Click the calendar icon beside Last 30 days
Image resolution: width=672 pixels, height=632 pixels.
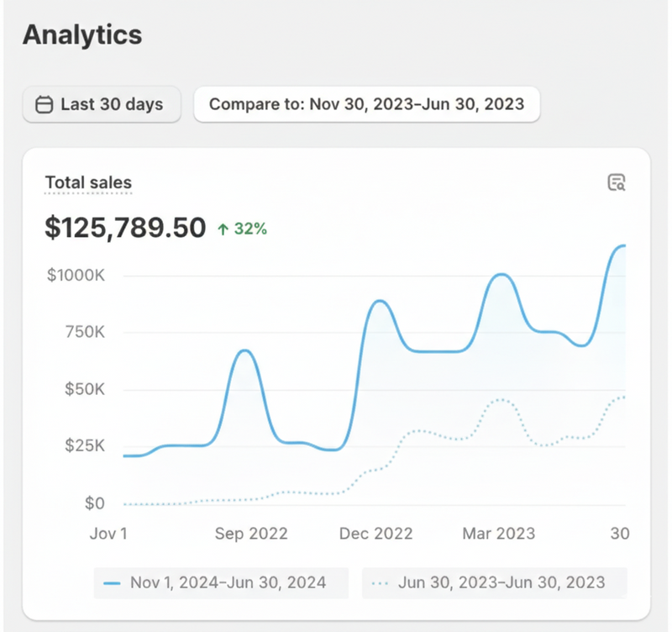44,105
